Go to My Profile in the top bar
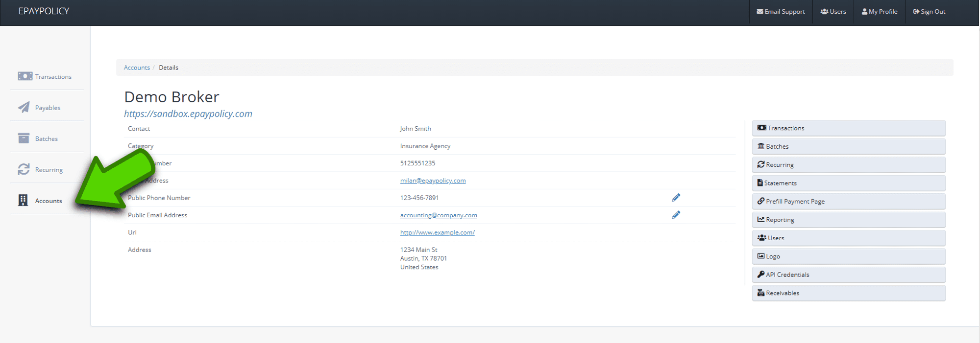This screenshot has width=980, height=343. pos(880,12)
